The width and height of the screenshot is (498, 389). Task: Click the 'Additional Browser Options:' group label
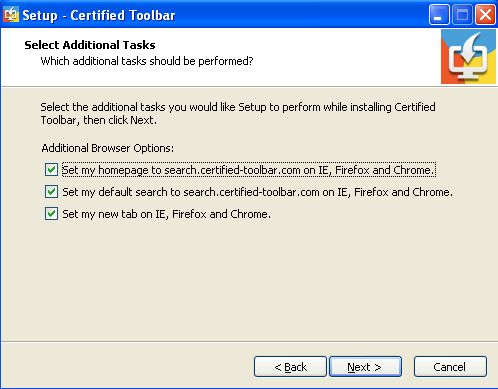[x=108, y=148]
